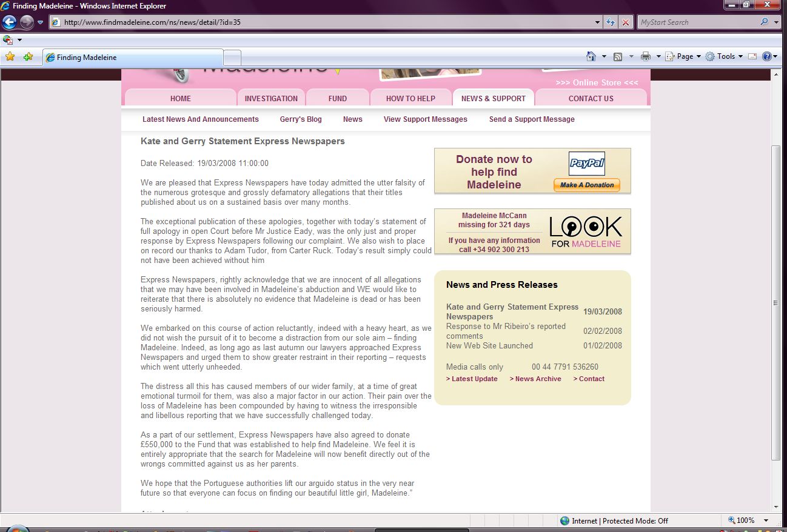Click the Help question mark icon
The width and height of the screenshot is (787, 532).
coord(766,56)
